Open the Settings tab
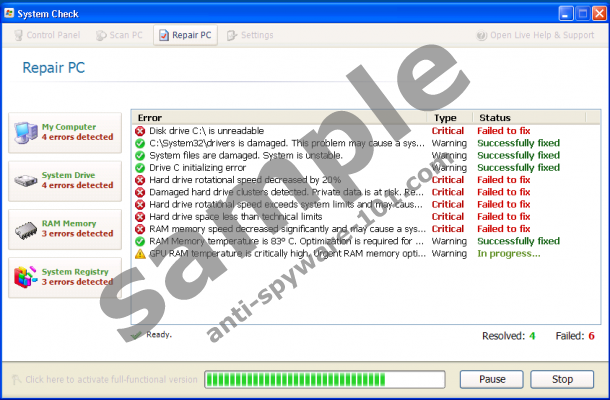Viewport: 610px width, 400px height. point(250,35)
